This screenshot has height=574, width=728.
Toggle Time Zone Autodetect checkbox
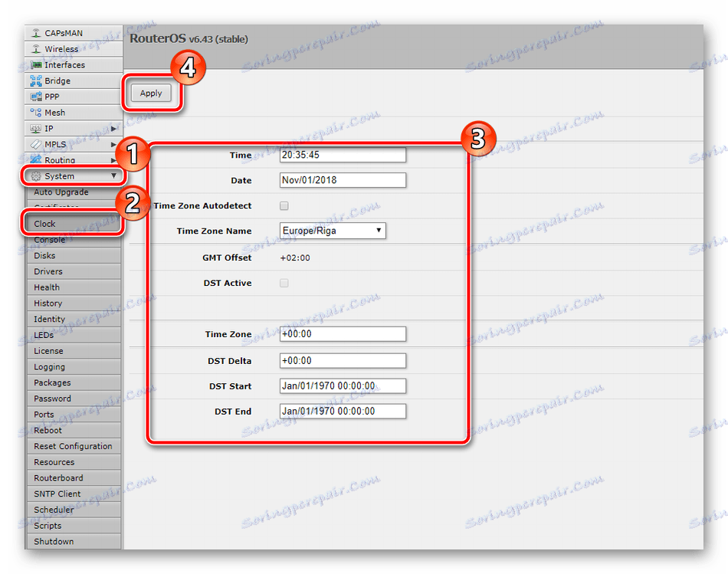(284, 205)
